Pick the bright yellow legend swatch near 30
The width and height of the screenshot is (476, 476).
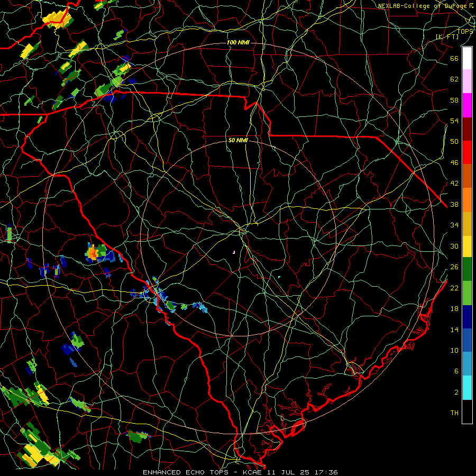(x=467, y=246)
